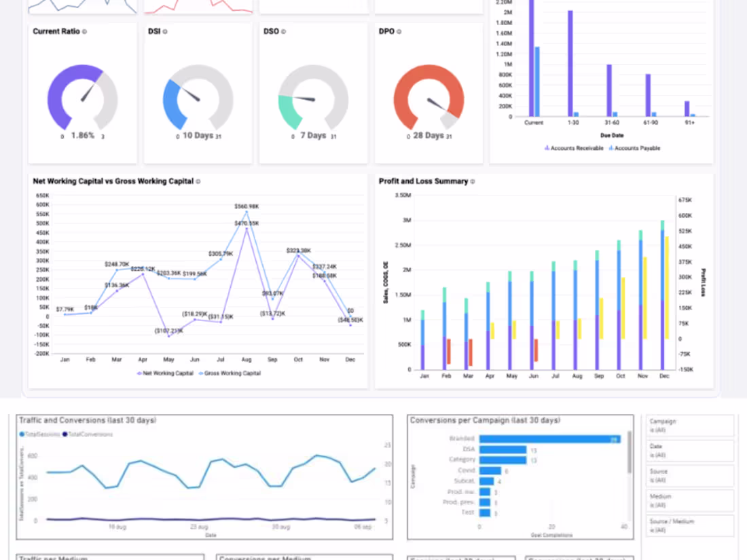This screenshot has height=560, width=747.
Task: Click the Profit and Loss Summary info icon
Action: [x=472, y=181]
